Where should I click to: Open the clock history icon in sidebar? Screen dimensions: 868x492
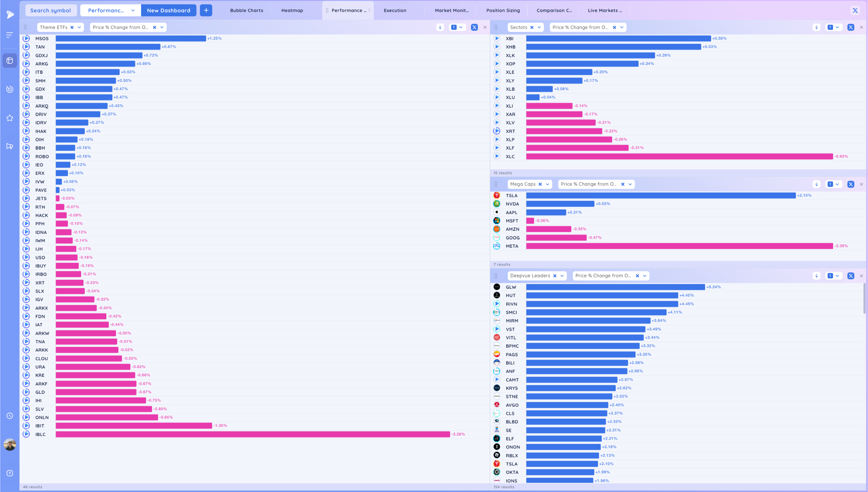pos(10,416)
